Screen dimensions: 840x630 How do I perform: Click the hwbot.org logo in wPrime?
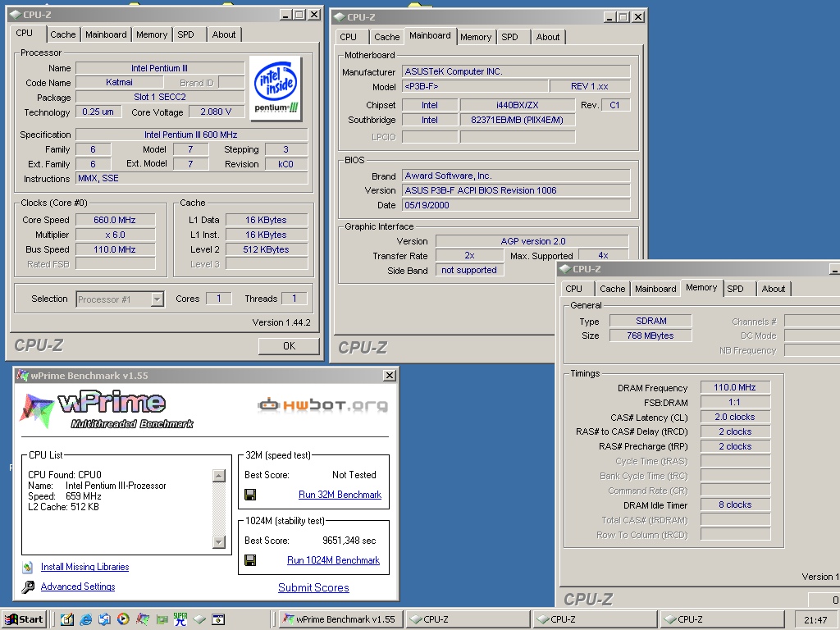point(323,405)
